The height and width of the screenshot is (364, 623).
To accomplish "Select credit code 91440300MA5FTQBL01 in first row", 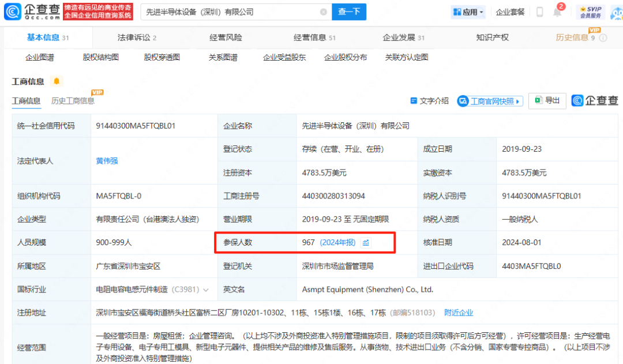I will click(x=136, y=126).
